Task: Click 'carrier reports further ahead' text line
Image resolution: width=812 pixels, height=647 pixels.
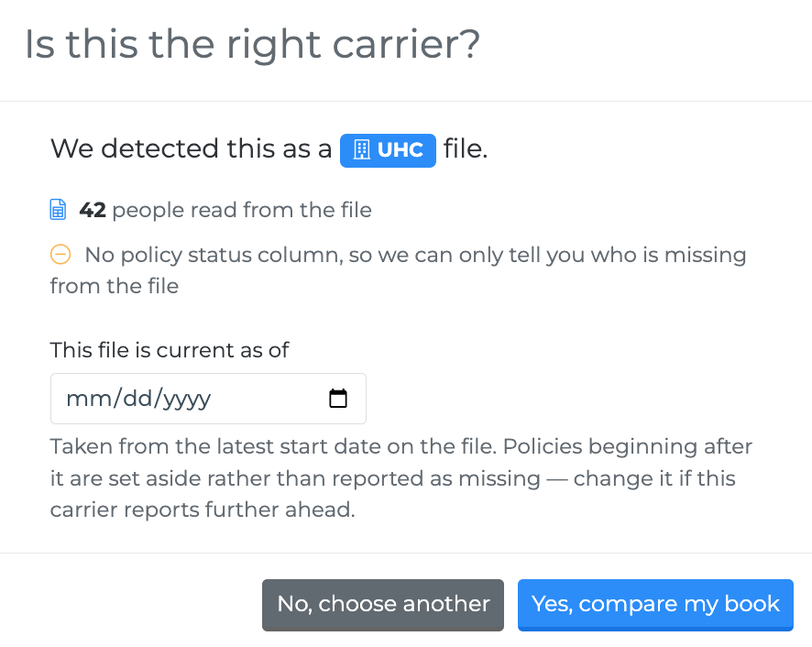Action: coord(203,510)
